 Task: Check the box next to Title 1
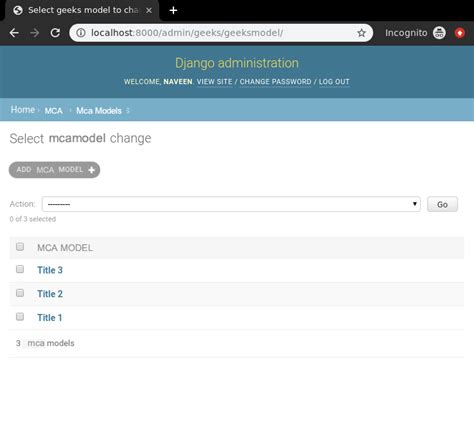coord(20,316)
